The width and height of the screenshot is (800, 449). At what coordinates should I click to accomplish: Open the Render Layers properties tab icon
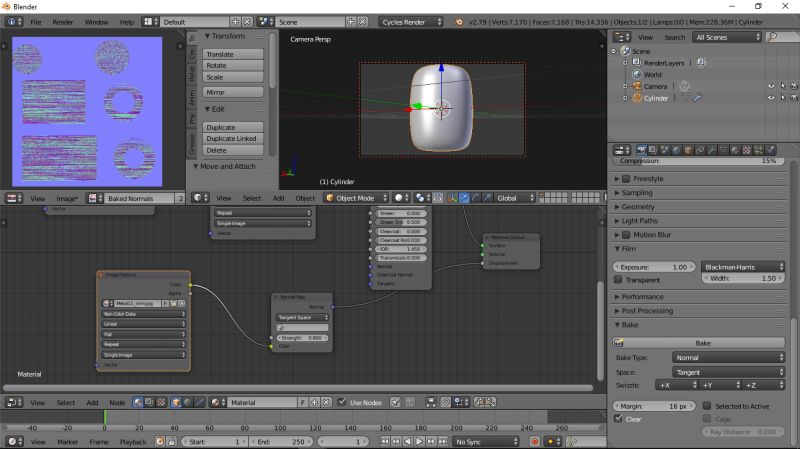(x=653, y=150)
